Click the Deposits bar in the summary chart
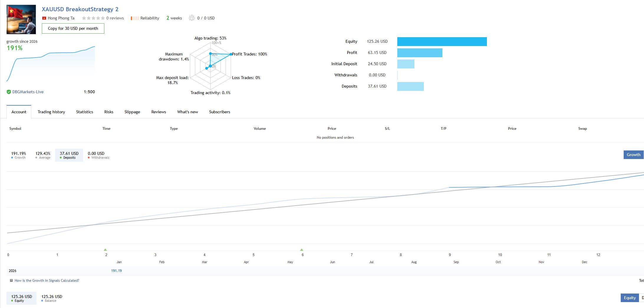644x308 pixels. (411, 86)
